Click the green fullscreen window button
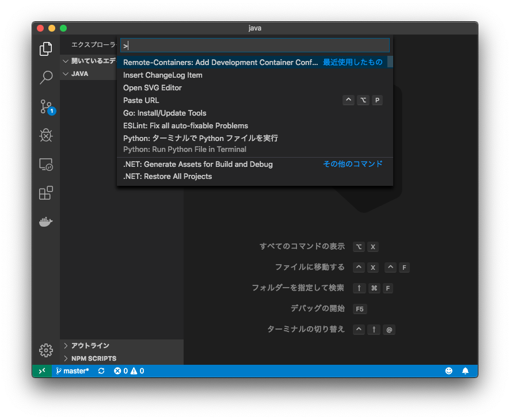 point(63,28)
